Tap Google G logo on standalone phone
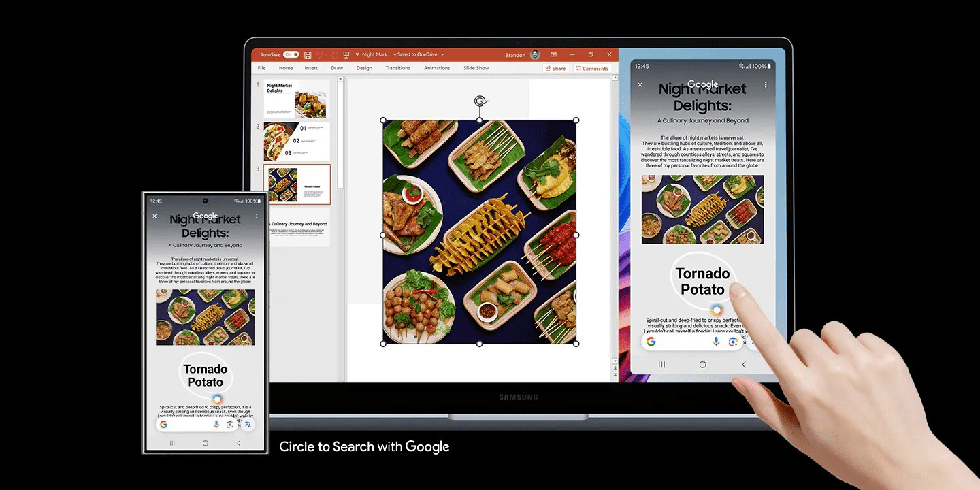 click(x=163, y=424)
